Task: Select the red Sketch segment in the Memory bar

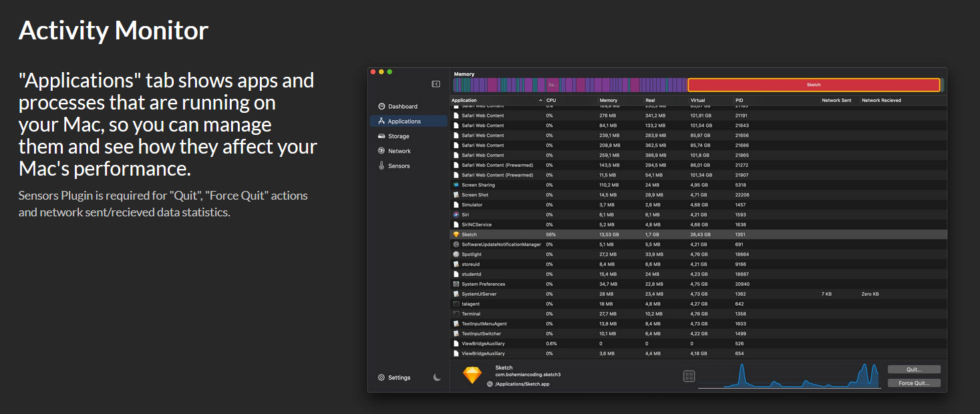Action: (x=814, y=85)
